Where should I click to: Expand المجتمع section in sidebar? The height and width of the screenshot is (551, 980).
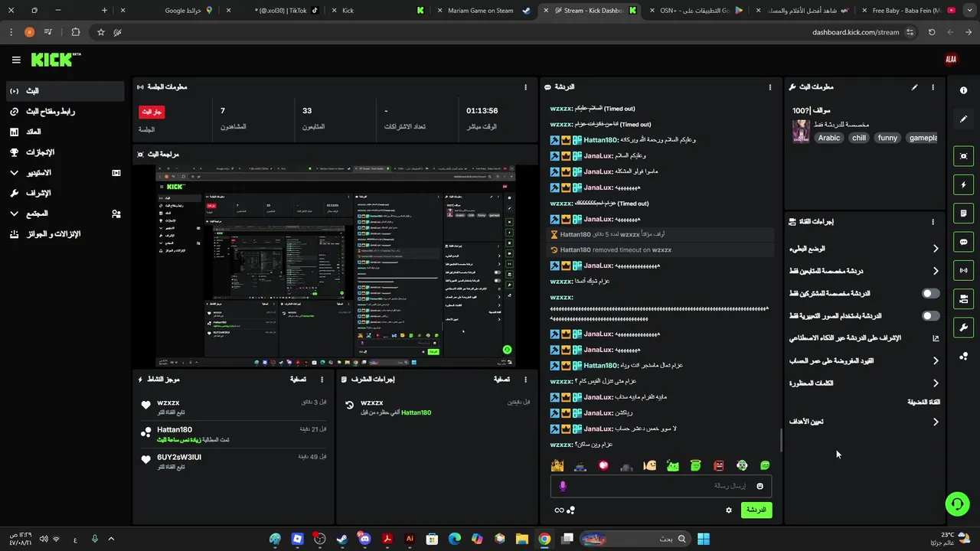point(64,214)
